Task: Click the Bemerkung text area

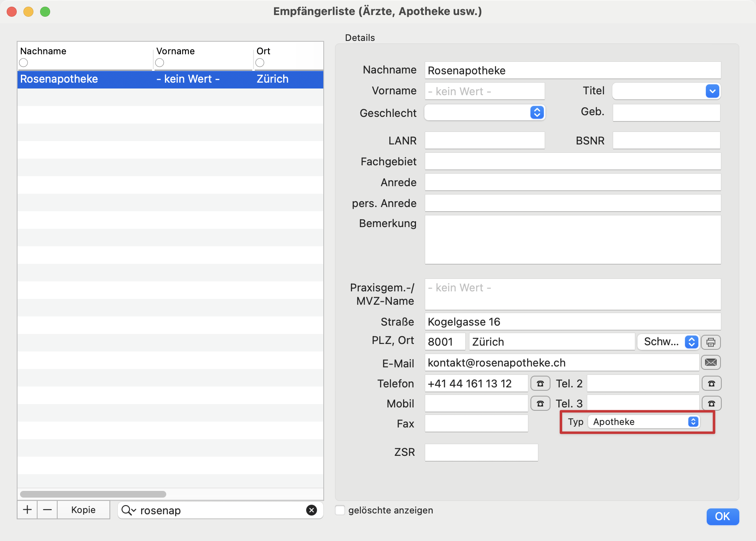Action: (573, 240)
